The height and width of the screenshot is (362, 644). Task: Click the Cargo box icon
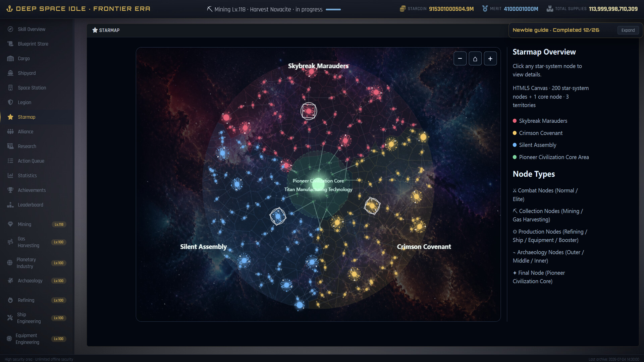[10, 58]
